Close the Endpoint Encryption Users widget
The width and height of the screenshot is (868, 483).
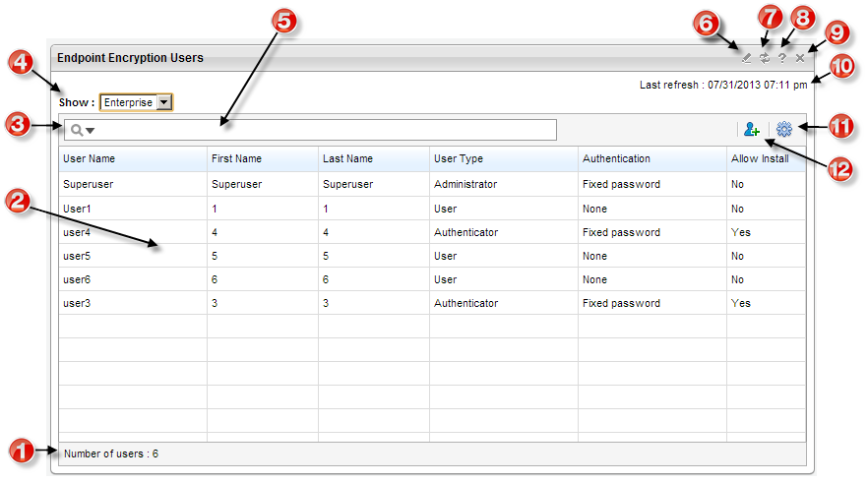800,59
